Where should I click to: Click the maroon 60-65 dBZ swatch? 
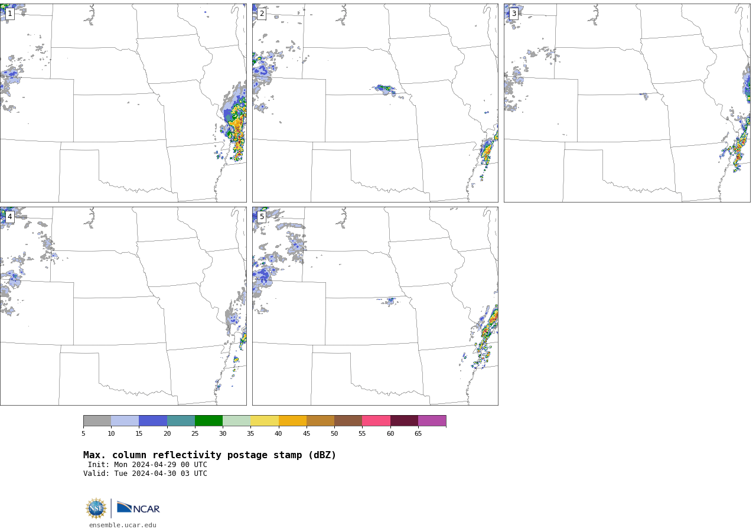404,421
